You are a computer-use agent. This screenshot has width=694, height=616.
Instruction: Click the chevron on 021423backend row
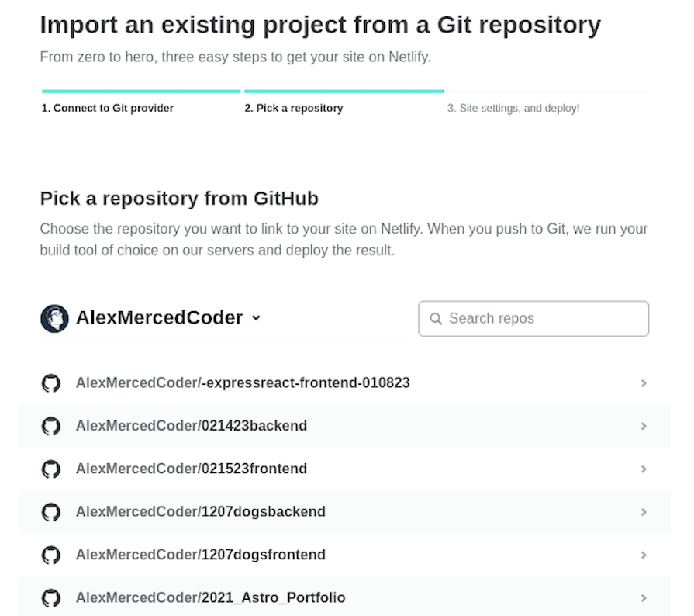point(644,426)
